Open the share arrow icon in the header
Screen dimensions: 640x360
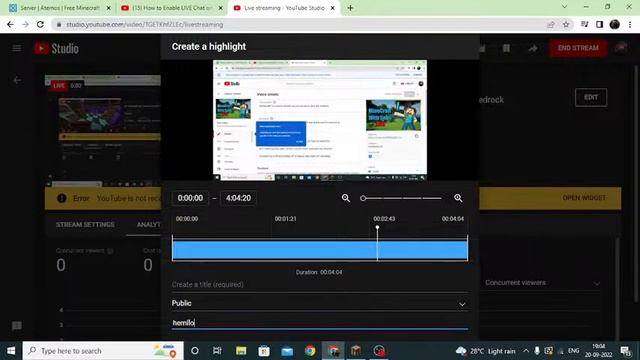click(x=533, y=49)
